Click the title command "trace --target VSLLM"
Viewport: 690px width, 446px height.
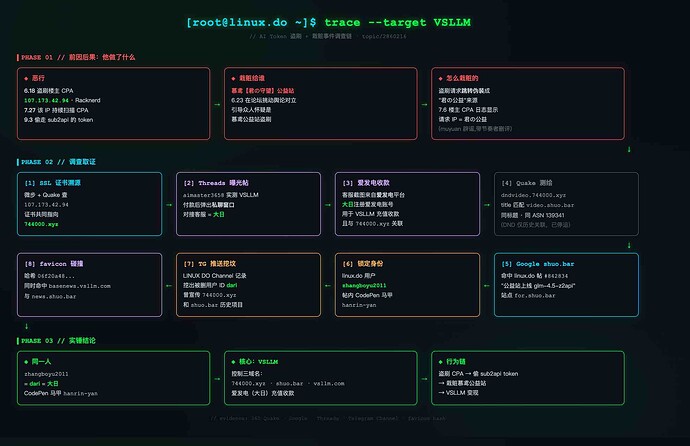pos(397,22)
